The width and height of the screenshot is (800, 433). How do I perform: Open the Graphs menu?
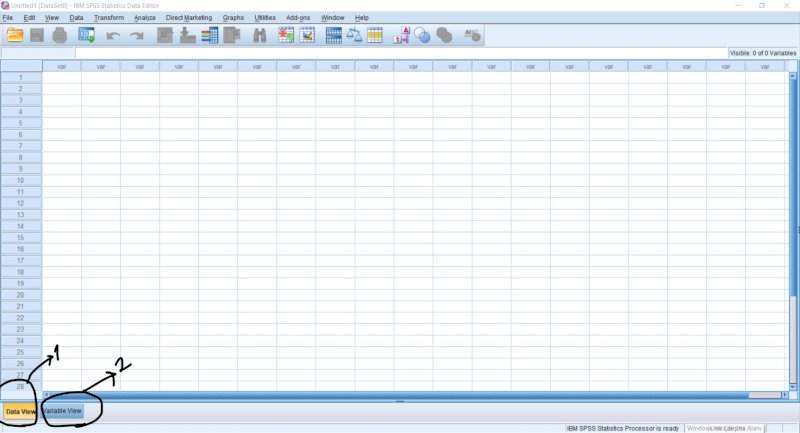[233, 18]
